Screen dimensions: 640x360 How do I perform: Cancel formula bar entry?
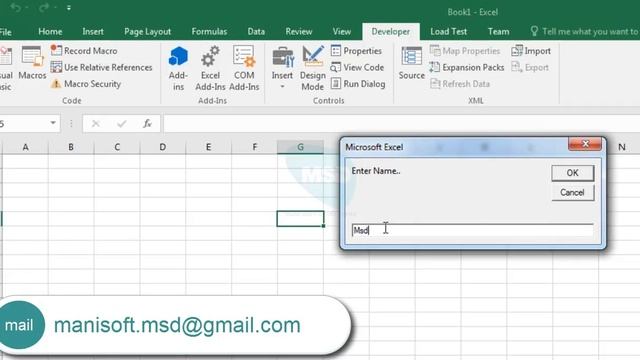[96, 123]
